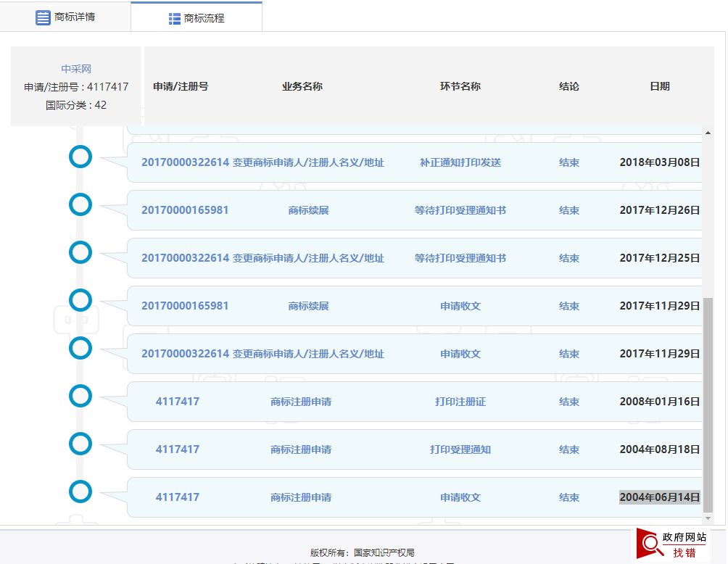Image resolution: width=728 pixels, height=564 pixels.
Task: Click 结束 in the 2008年01月16日 row
Action: 568,402
